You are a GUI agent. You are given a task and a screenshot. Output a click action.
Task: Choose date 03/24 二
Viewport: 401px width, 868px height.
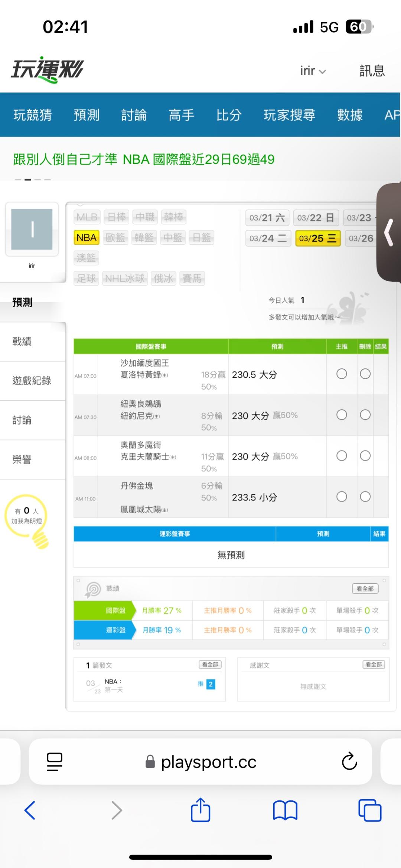pos(268,238)
